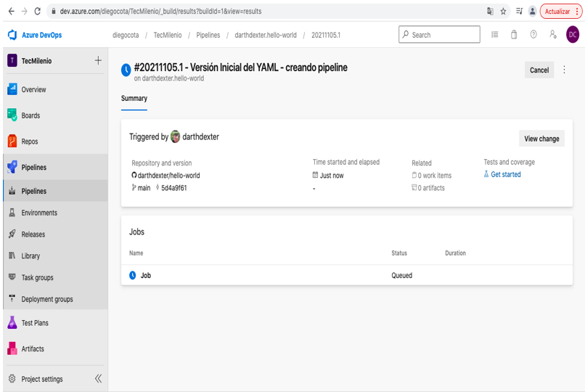Open Pipelines breadcrumb link
The width and height of the screenshot is (585, 392).
coord(208,35)
